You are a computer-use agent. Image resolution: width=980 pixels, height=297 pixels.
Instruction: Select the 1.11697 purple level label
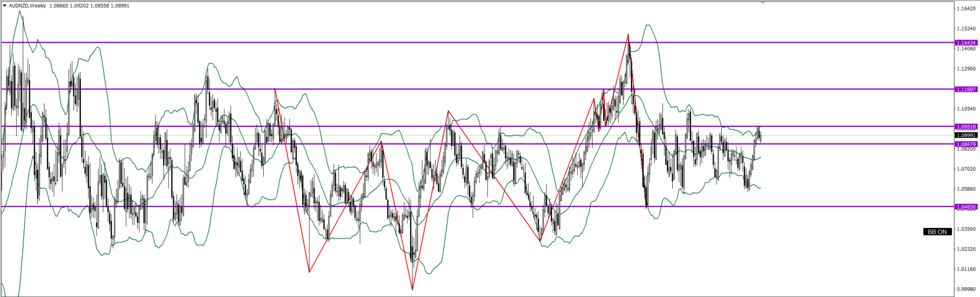pyautogui.click(x=966, y=89)
